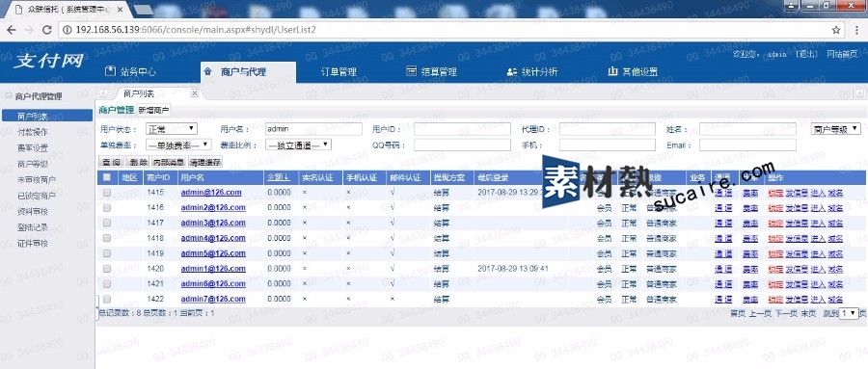The image size is (868, 369).
Task: Open the 商户等级 dropdown at right
Action: click(x=836, y=129)
